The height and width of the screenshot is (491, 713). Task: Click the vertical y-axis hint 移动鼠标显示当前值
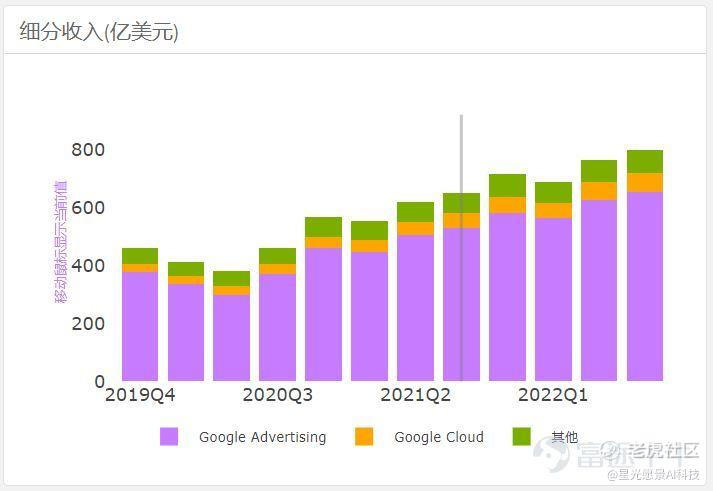61,242
